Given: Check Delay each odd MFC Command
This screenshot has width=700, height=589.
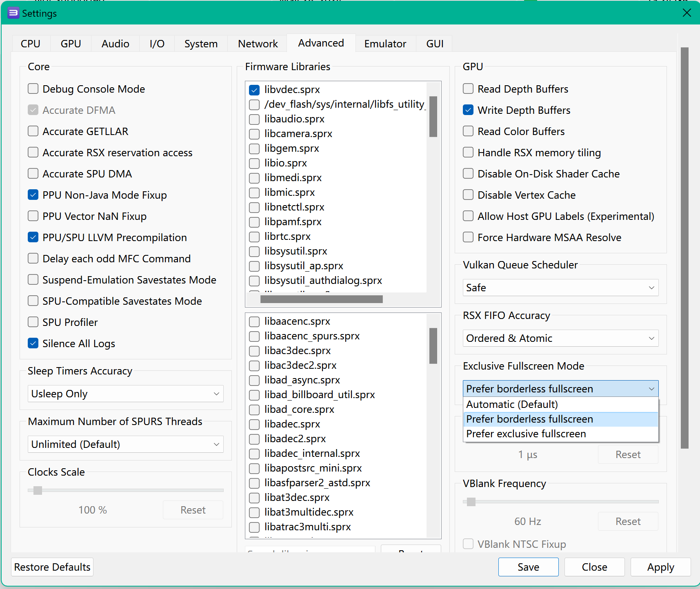Looking at the screenshot, I should [x=33, y=259].
